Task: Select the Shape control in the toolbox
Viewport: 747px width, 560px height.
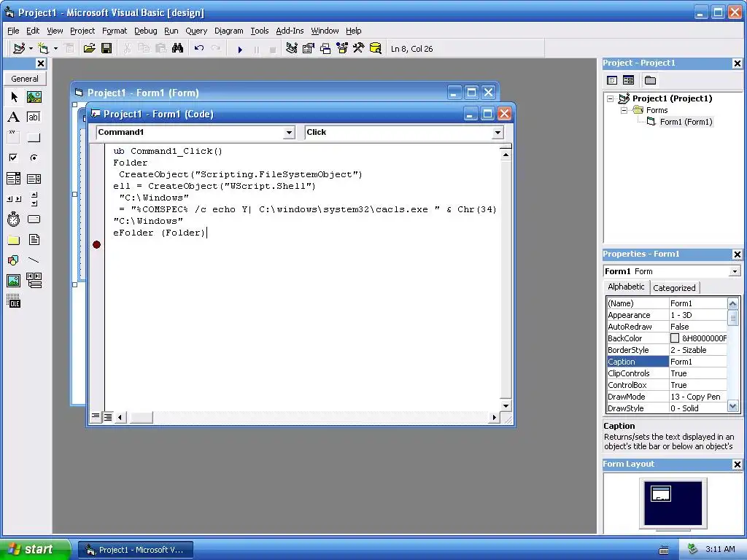Action: tap(14, 260)
